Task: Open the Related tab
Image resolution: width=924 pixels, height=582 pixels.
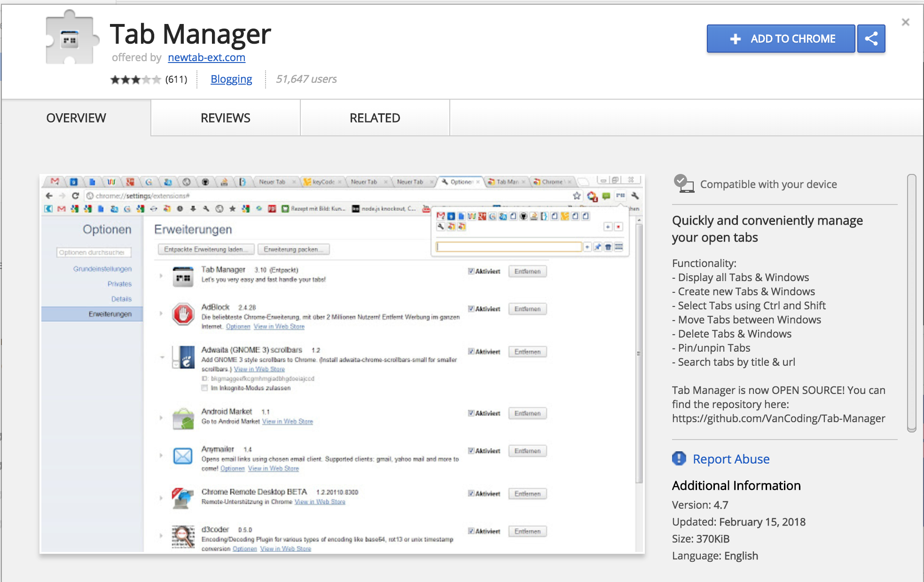Action: tap(375, 118)
